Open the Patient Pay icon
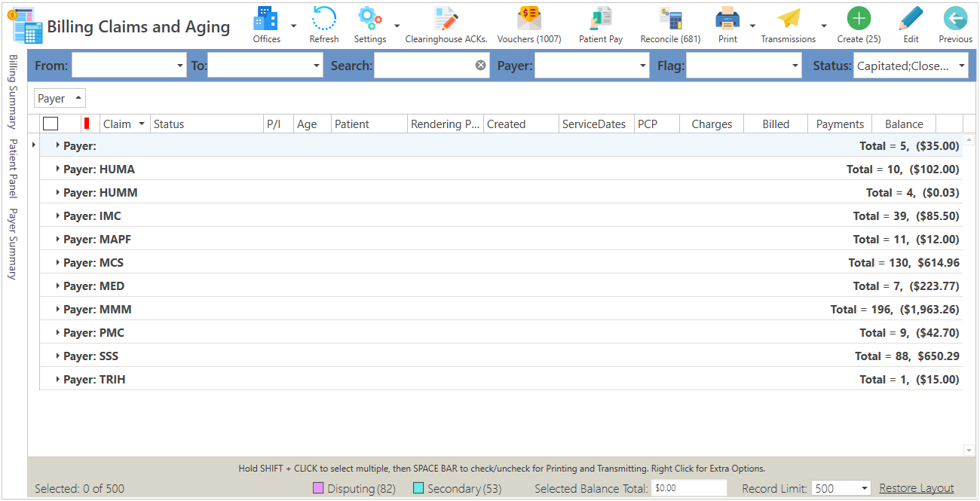The image size is (980, 501). coord(601,18)
